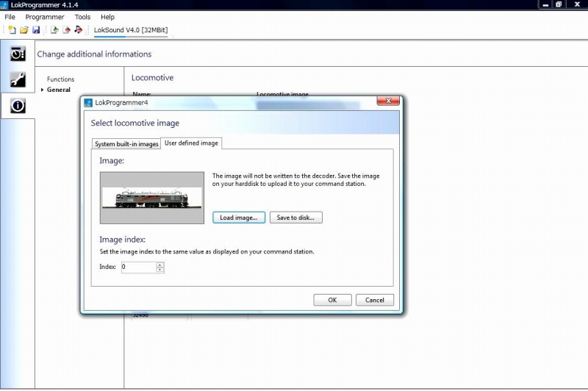Image resolution: width=588 pixels, height=391 pixels.
Task: Confirm the dialog with OK
Action: click(333, 300)
